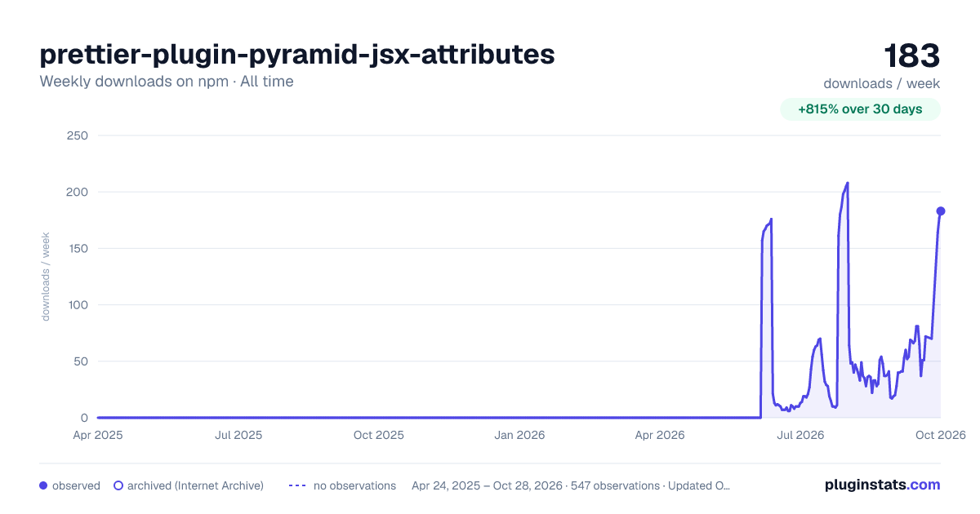The height and width of the screenshot is (514, 980).
Task: Click the 0 y-axis label
Action: tap(84, 418)
